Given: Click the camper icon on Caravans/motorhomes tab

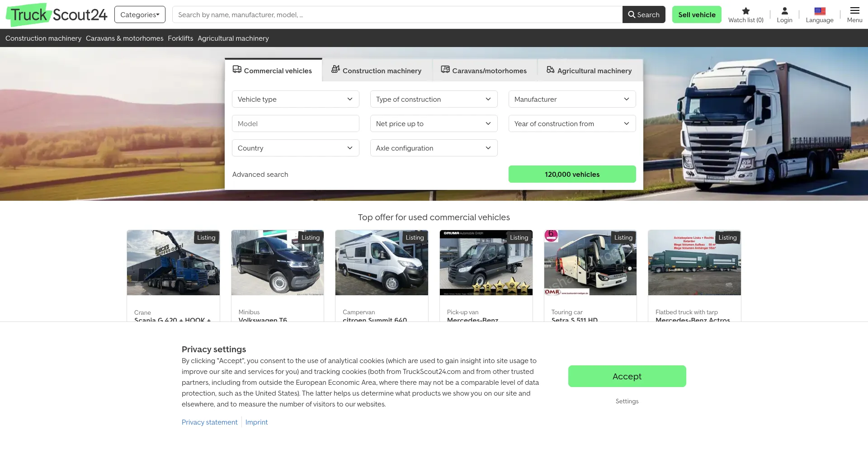Looking at the screenshot, I should (x=445, y=69).
